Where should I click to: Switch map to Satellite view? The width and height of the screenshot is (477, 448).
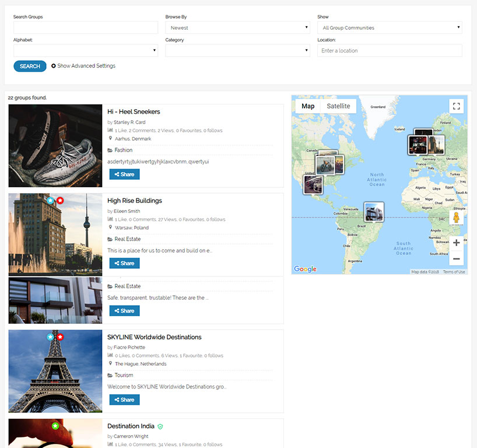(x=338, y=106)
